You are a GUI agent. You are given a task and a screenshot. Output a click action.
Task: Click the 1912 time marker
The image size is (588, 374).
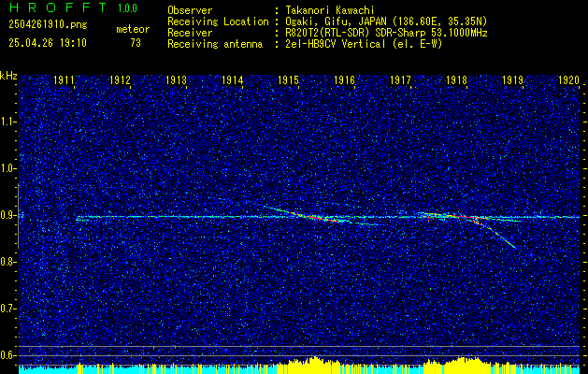tap(120, 80)
